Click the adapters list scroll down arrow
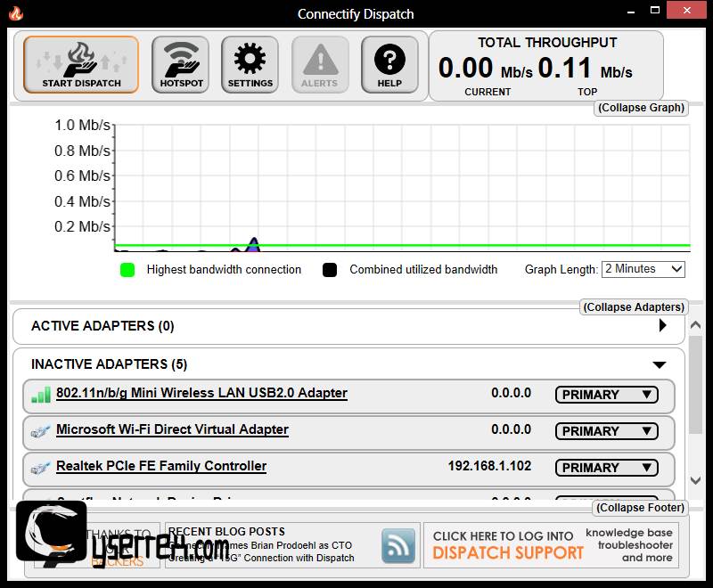 695,480
